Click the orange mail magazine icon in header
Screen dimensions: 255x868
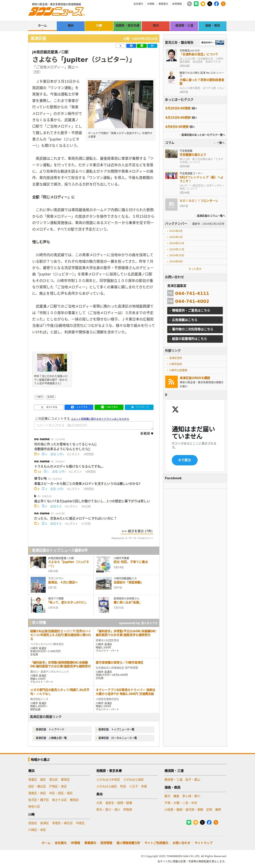point(203,4)
